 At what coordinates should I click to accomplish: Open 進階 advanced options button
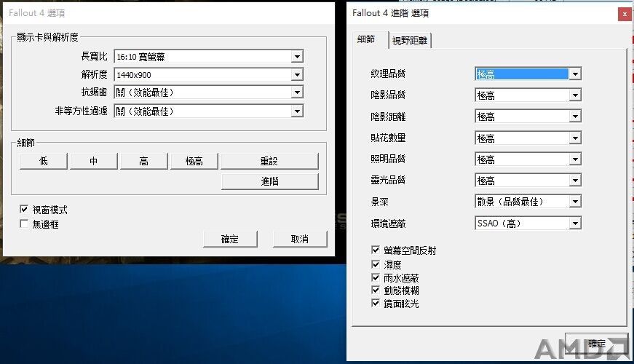[269, 181]
